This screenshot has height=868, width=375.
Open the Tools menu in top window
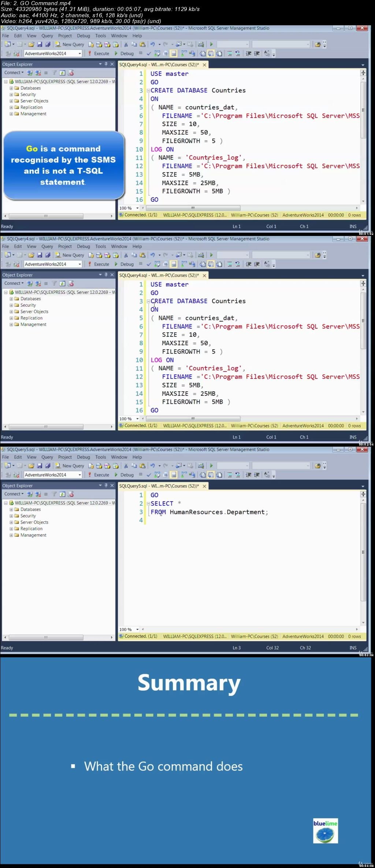click(101, 36)
